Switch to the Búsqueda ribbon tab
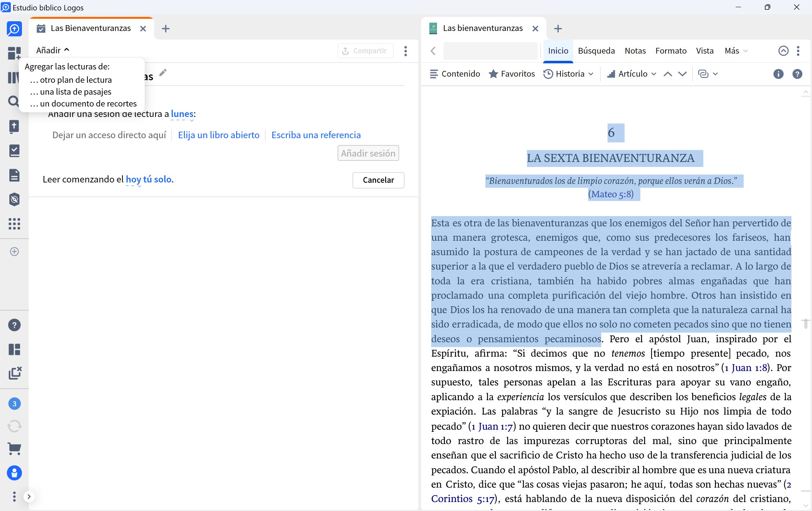Viewport: 812px width, 511px height. [x=596, y=51]
